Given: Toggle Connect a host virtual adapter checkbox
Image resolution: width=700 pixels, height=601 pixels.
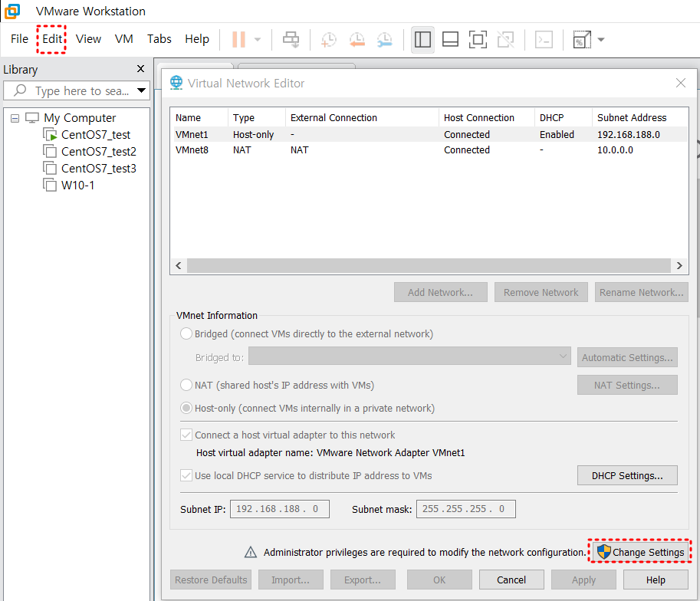Looking at the screenshot, I should click(x=186, y=435).
